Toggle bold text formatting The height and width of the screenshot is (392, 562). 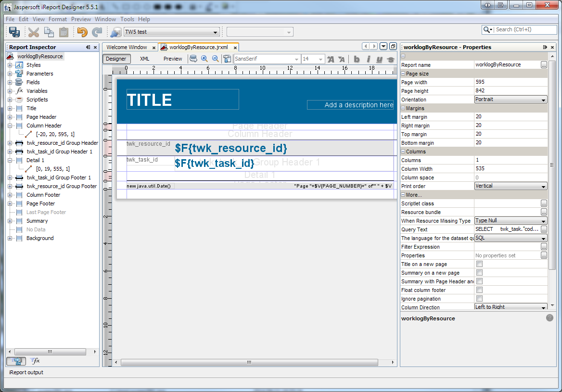357,59
